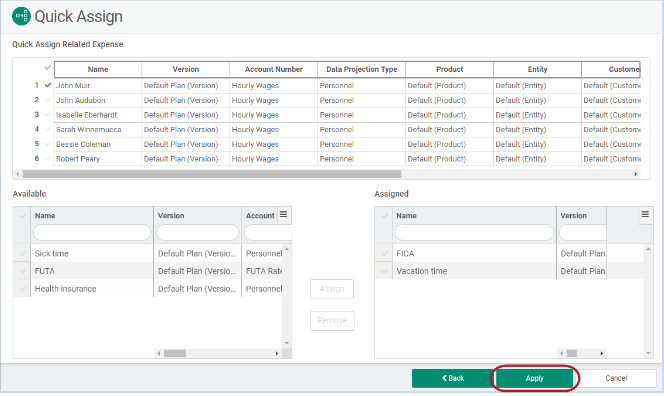Go Back to previous step

(x=453, y=378)
